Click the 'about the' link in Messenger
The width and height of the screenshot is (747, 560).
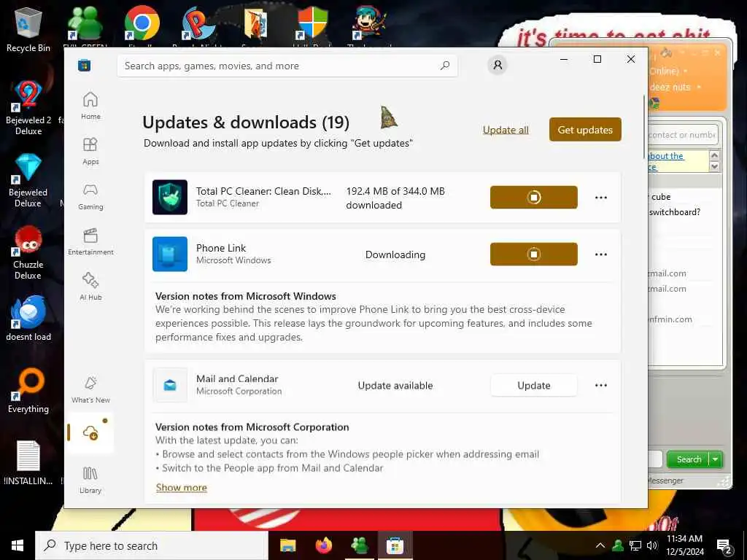(667, 156)
